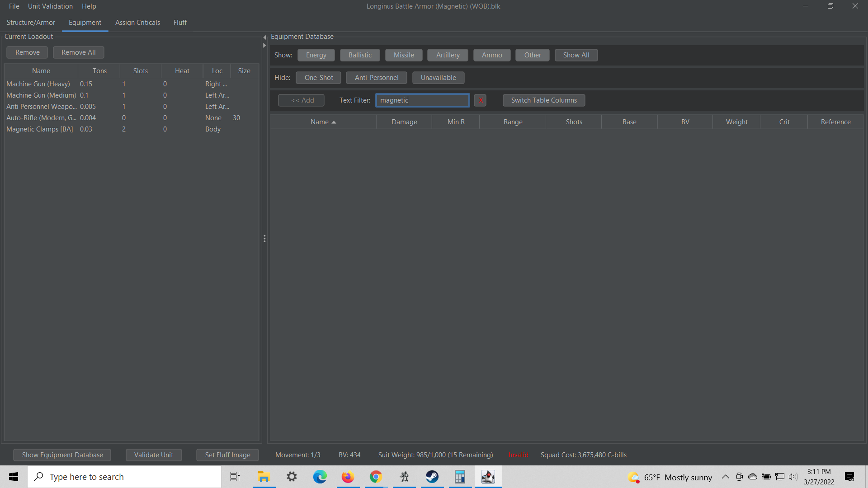Click Switch Table Columns
Screen dimensions: 868x488
click(x=543, y=100)
